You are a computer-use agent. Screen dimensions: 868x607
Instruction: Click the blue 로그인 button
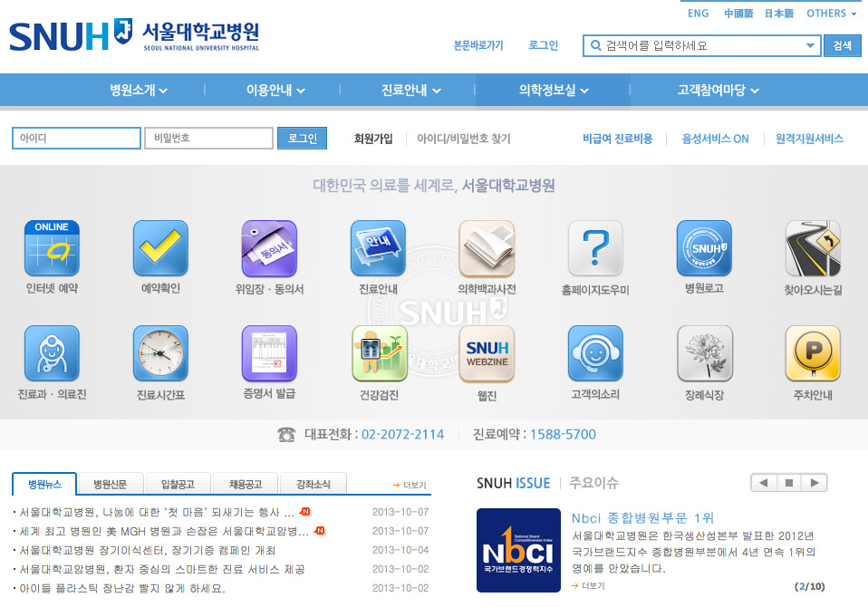[302, 139]
